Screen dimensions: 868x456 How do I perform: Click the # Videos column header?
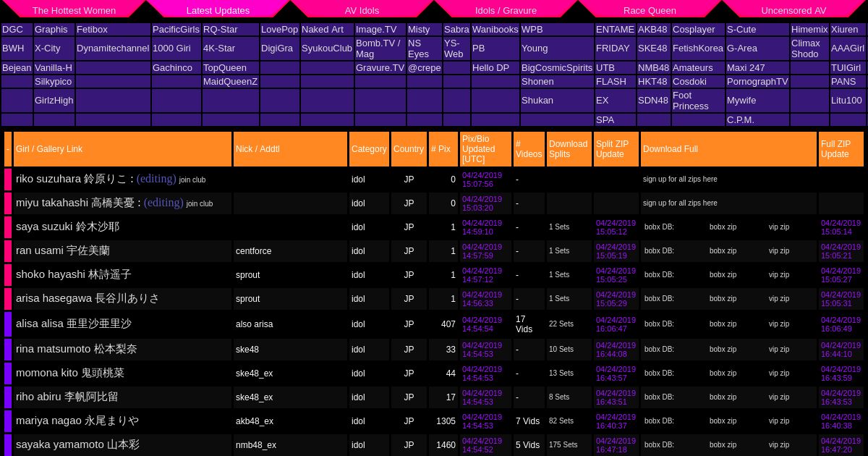529,149
